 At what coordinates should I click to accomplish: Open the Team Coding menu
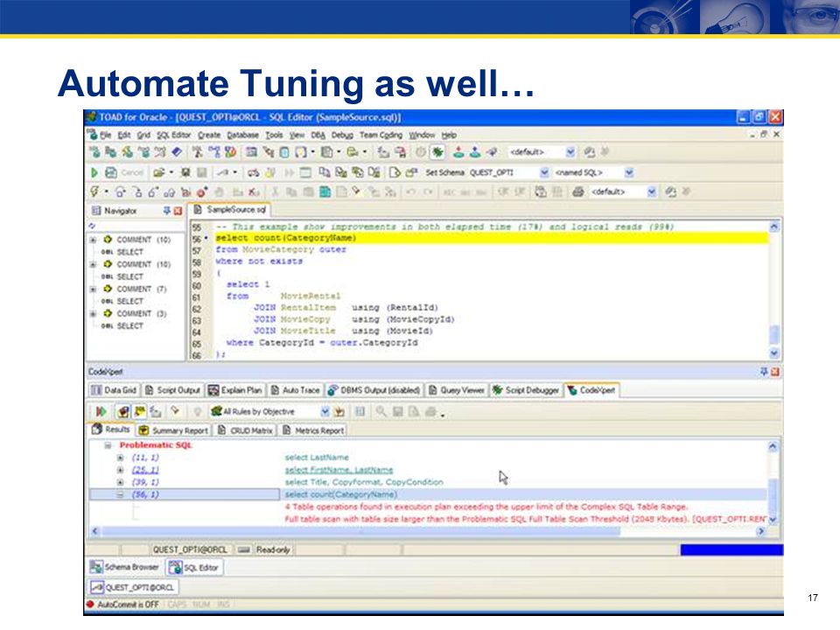381,135
